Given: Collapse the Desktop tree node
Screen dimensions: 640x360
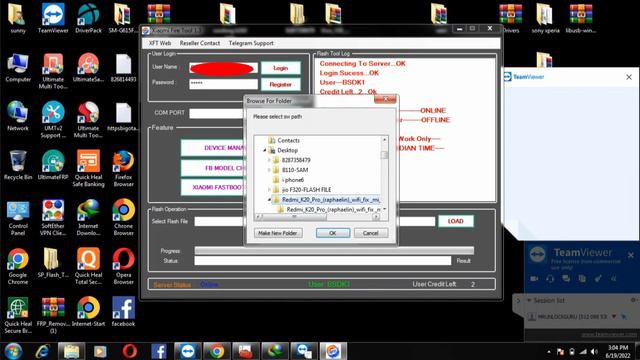Looking at the screenshot, I should click(x=264, y=150).
